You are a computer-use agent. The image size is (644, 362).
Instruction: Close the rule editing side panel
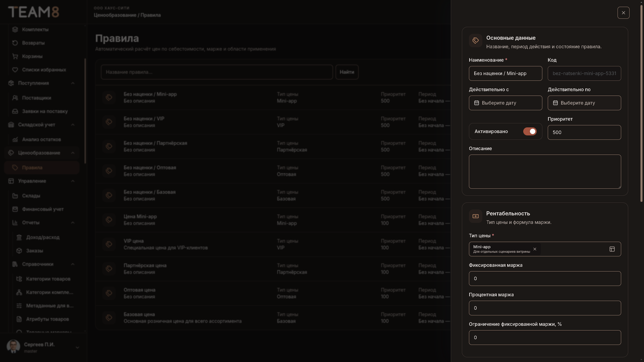tap(623, 13)
